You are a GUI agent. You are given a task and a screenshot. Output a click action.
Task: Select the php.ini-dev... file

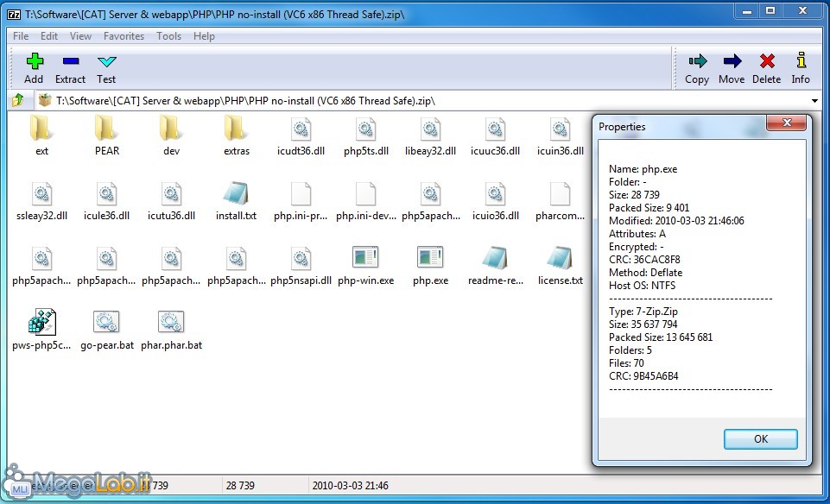tap(366, 201)
